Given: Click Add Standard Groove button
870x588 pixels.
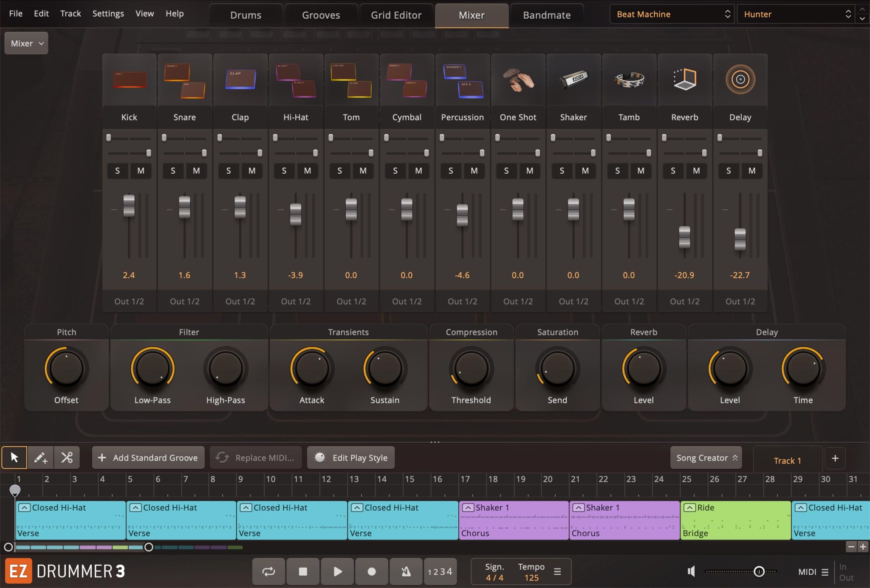Looking at the screenshot, I should point(148,457).
